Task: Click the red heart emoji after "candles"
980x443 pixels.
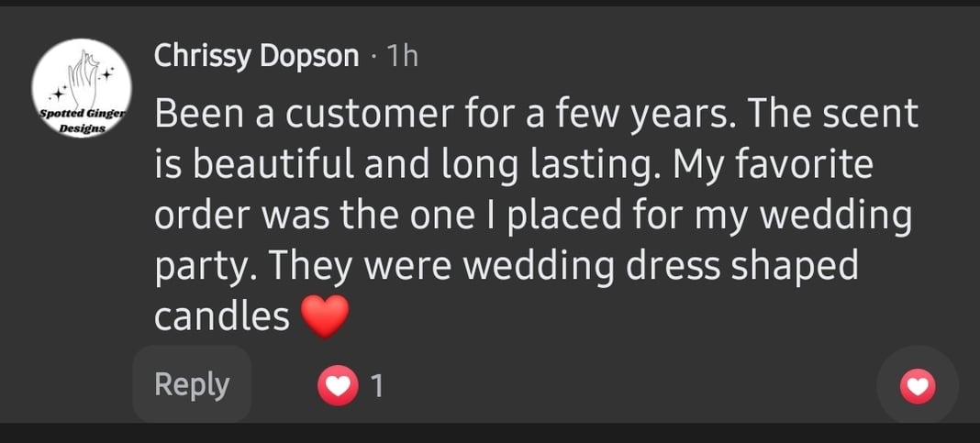Action: pyautogui.click(x=325, y=316)
